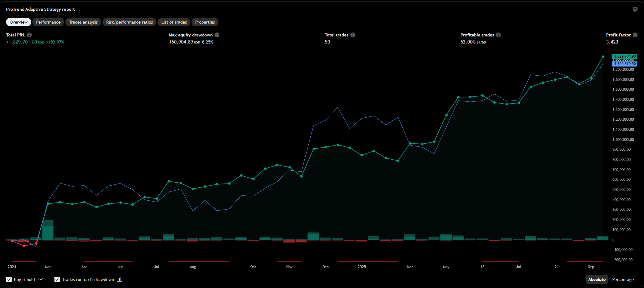Click the Absolute display mode button

[x=597, y=279]
